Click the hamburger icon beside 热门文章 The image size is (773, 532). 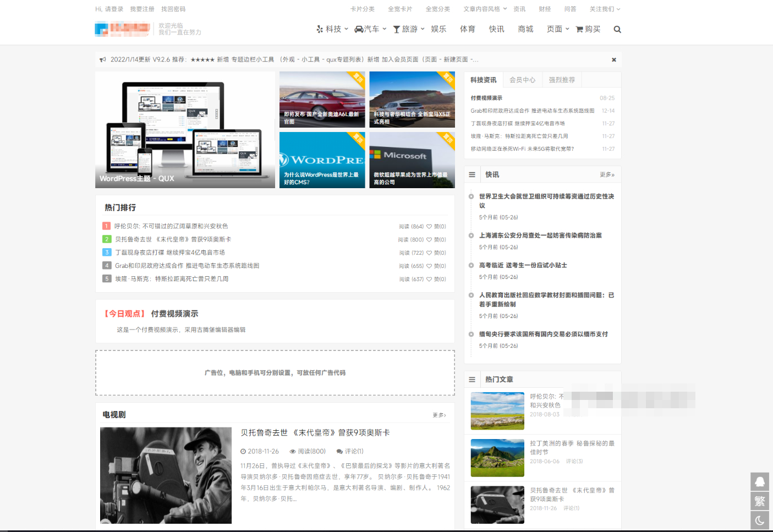(x=472, y=380)
